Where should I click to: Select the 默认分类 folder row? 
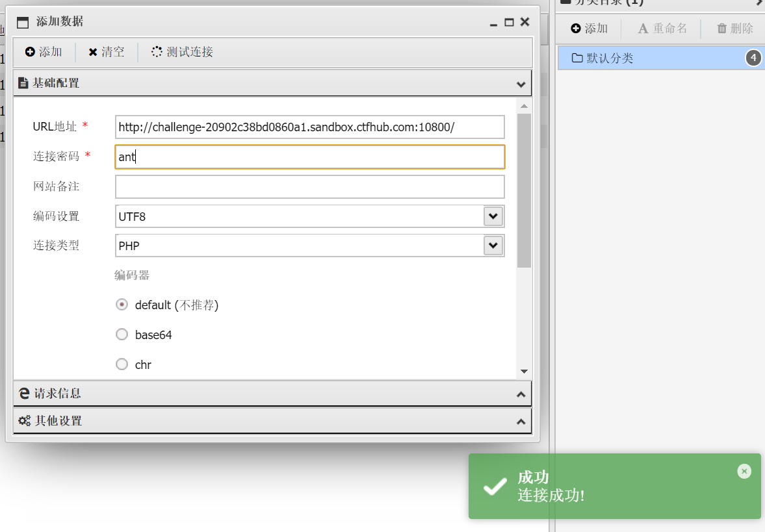pyautogui.click(x=661, y=58)
